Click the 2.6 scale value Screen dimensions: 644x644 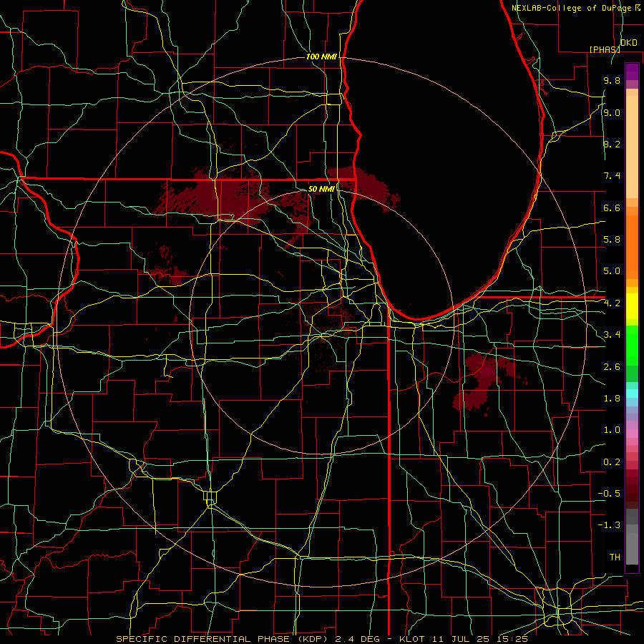612,367
